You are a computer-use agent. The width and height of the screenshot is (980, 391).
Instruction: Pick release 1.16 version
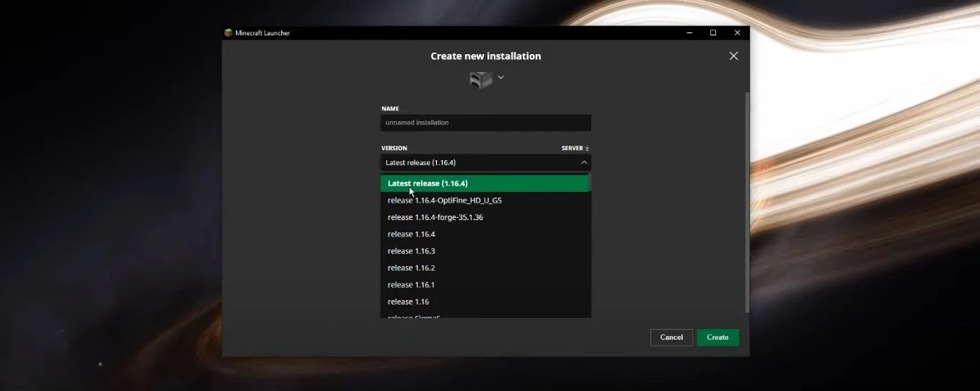point(485,302)
